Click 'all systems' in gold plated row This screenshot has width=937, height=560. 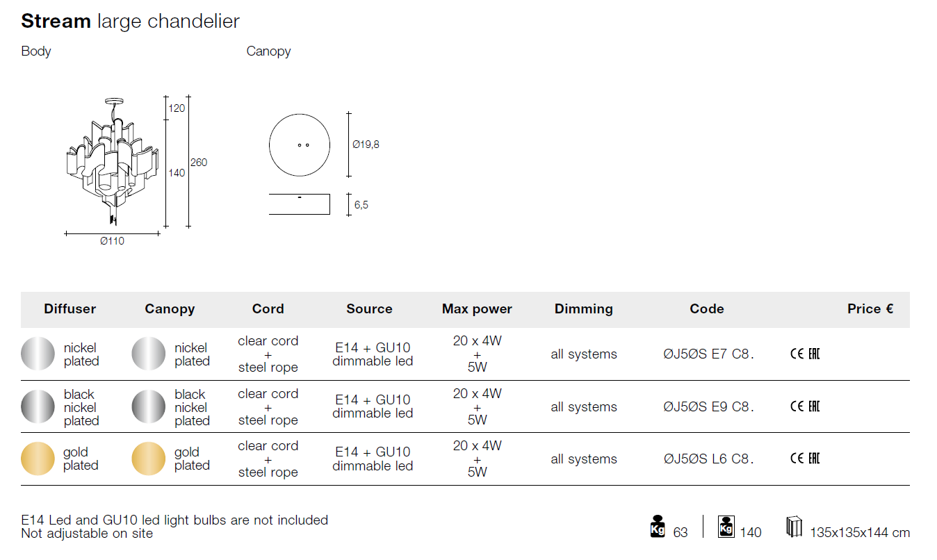click(584, 459)
